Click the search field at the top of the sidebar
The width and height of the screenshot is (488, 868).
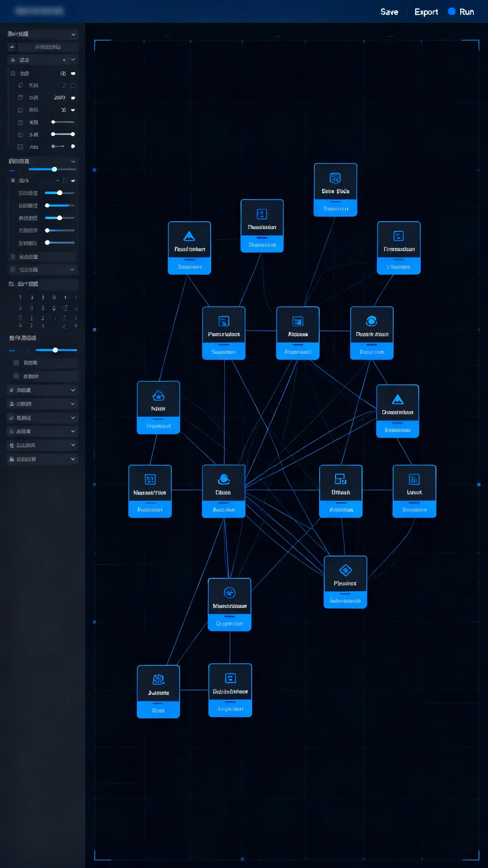48,47
